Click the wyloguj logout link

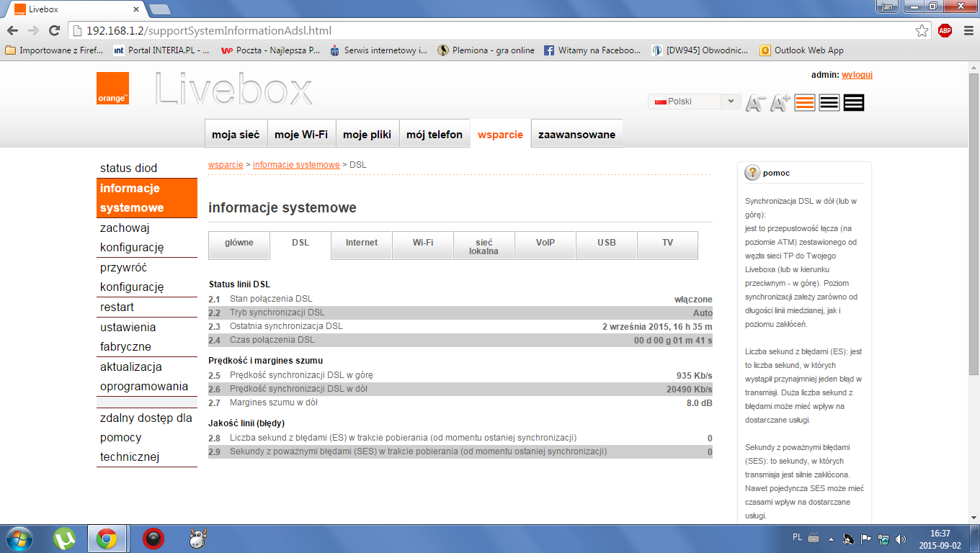pyautogui.click(x=857, y=75)
